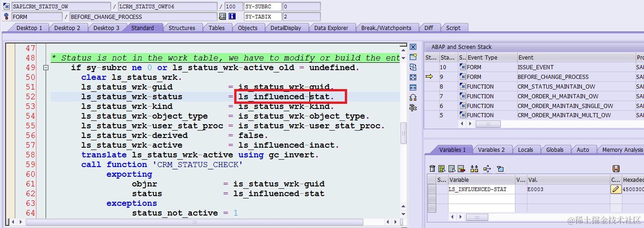Image resolution: width=644 pixels, height=228 pixels.
Task: Close the tool with the blue X icon
Action: click(x=413, y=47)
